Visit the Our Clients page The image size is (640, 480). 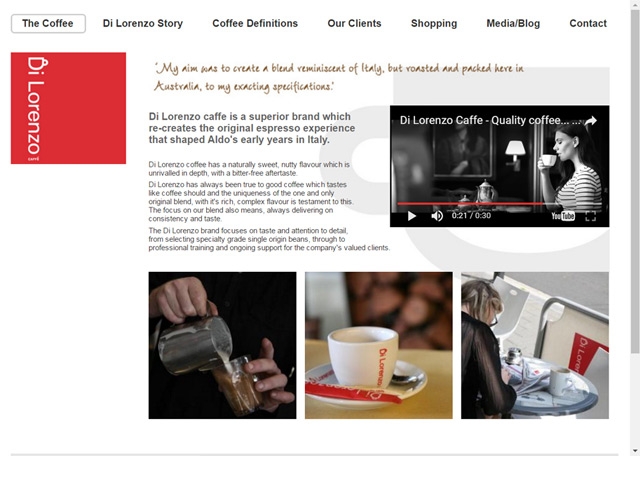tap(354, 23)
